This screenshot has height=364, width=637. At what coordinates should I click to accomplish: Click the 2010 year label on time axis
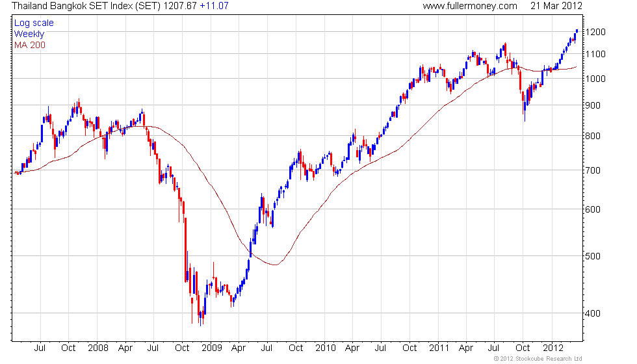click(326, 348)
